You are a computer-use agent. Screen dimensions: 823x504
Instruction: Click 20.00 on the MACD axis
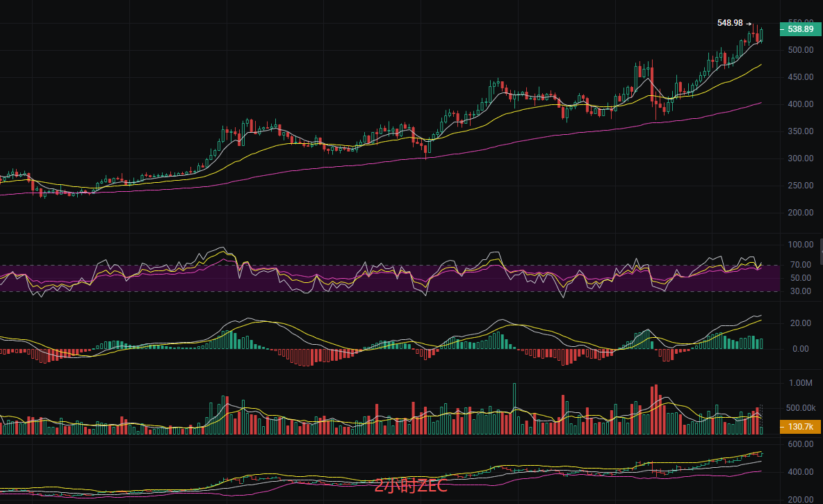[x=799, y=323]
